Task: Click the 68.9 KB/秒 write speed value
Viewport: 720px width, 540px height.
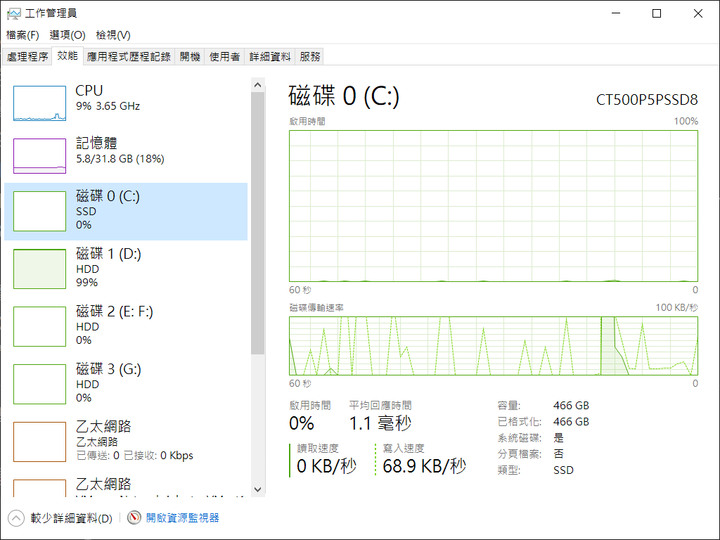Action: pyautogui.click(x=424, y=466)
